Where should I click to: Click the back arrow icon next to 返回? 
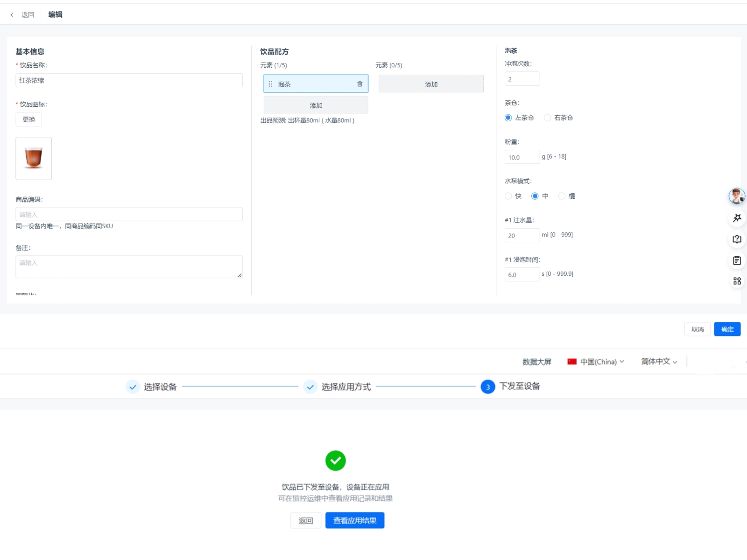pos(12,15)
